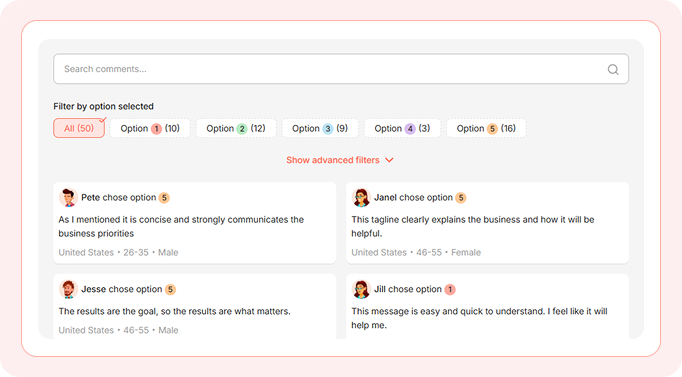Image resolution: width=682 pixels, height=377 pixels.
Task: Click option 1 badge beside Jill
Action: point(450,290)
